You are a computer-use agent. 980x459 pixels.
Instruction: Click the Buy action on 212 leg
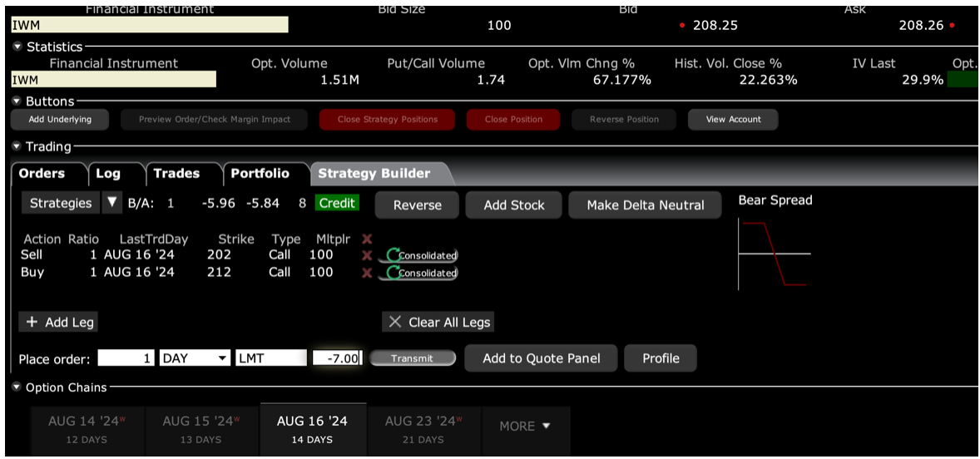coord(32,272)
